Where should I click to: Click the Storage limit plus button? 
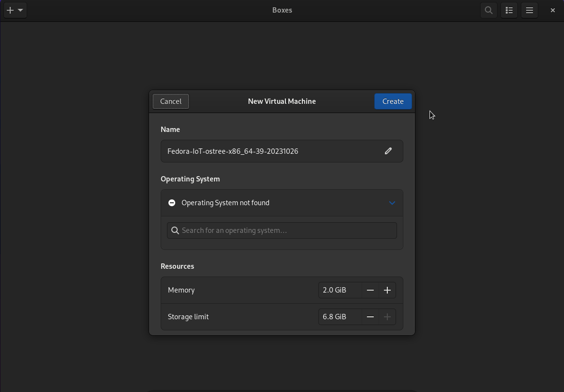click(387, 317)
